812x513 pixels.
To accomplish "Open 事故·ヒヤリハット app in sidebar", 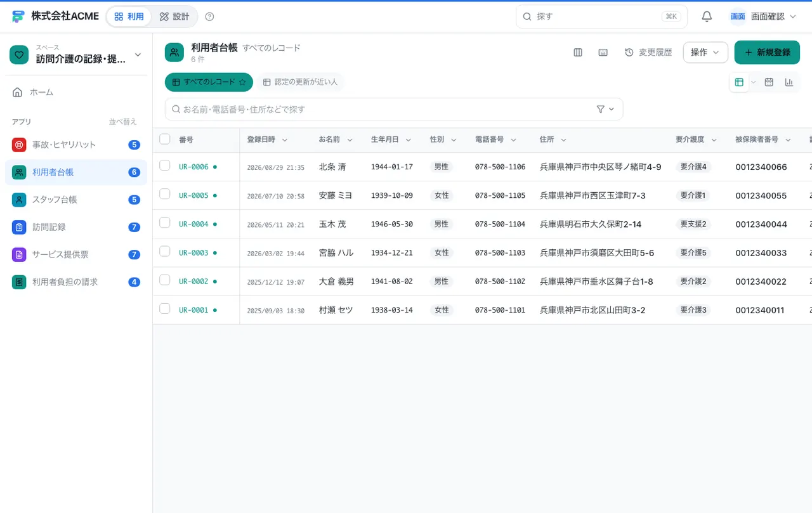I will (x=76, y=145).
